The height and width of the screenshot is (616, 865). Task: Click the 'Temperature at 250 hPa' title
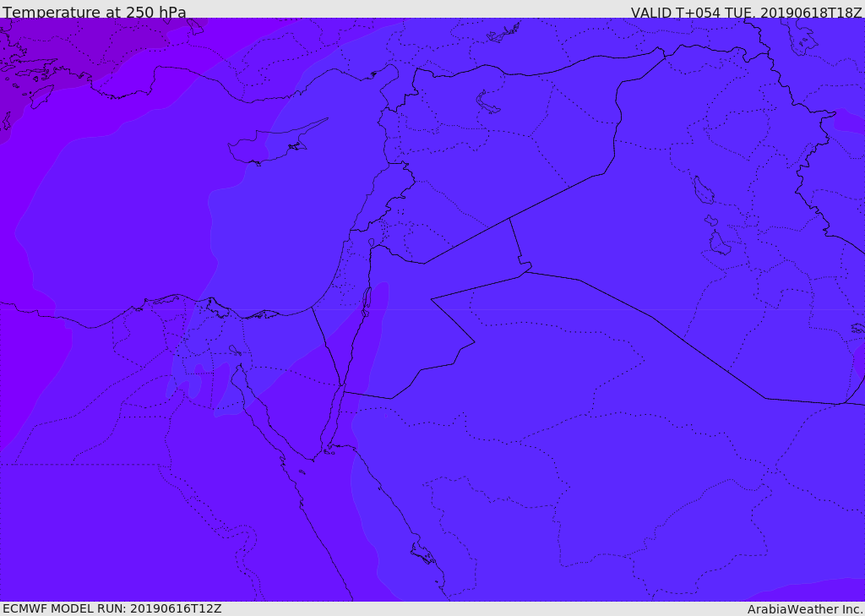coord(95,12)
